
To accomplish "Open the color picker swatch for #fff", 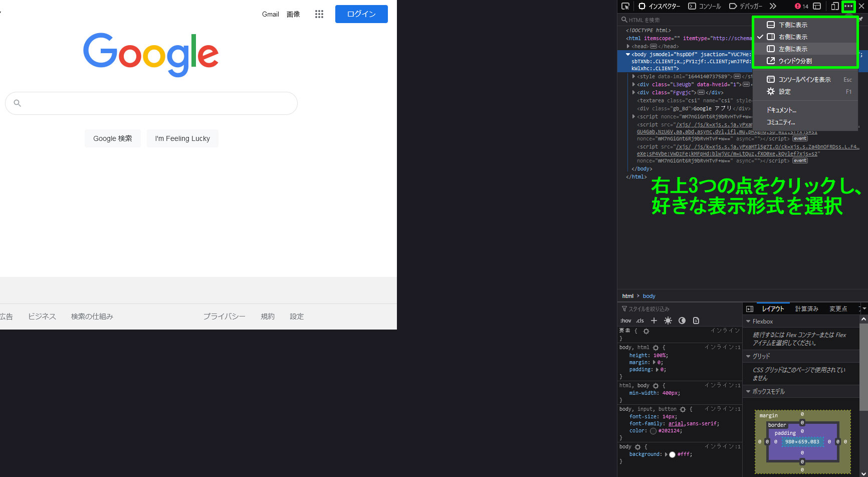I will point(672,454).
